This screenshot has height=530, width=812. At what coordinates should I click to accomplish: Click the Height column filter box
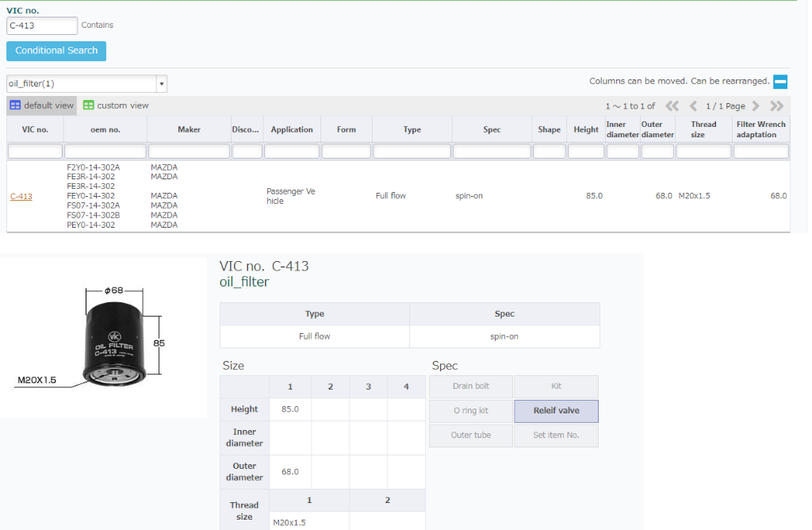tap(586, 152)
